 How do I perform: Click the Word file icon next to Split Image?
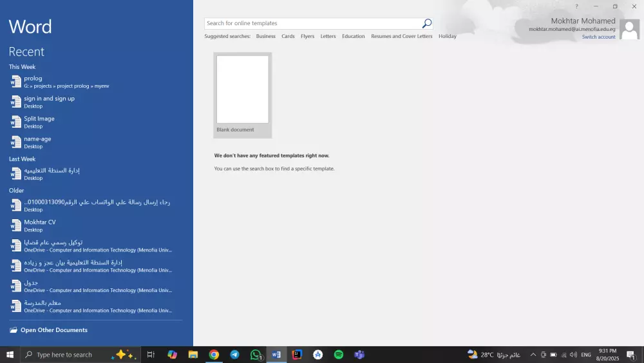coord(15,122)
